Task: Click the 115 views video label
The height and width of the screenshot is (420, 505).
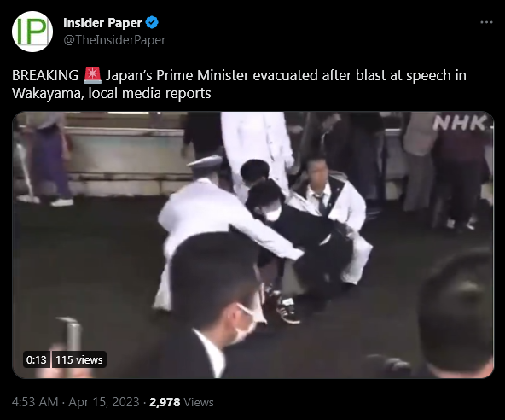Action: 78,359
